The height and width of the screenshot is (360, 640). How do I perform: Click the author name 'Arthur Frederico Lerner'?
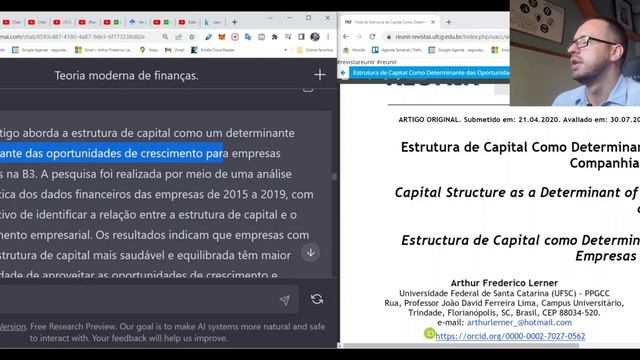pyautogui.click(x=504, y=283)
